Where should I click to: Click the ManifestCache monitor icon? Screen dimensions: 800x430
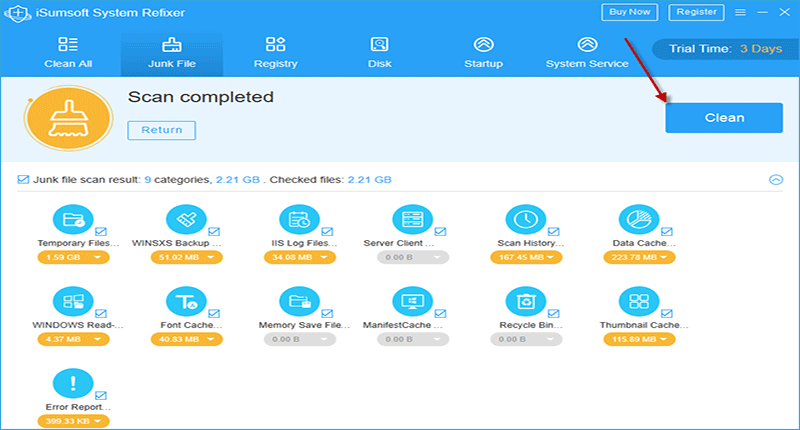tap(412, 301)
